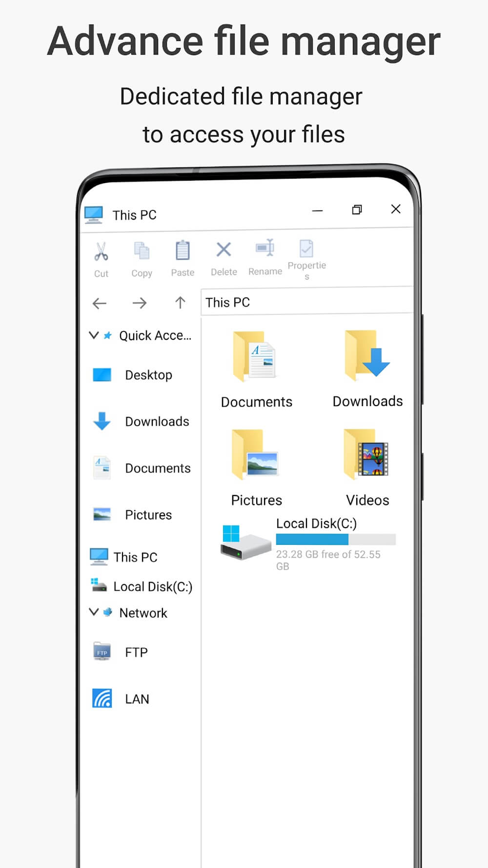
Task: Open the Videos folder
Action: click(x=367, y=454)
